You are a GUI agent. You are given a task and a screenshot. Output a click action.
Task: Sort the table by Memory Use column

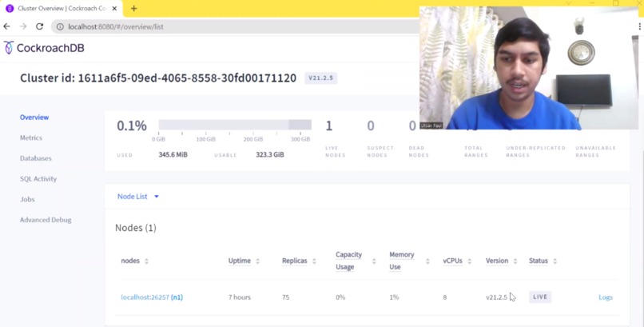(409, 261)
